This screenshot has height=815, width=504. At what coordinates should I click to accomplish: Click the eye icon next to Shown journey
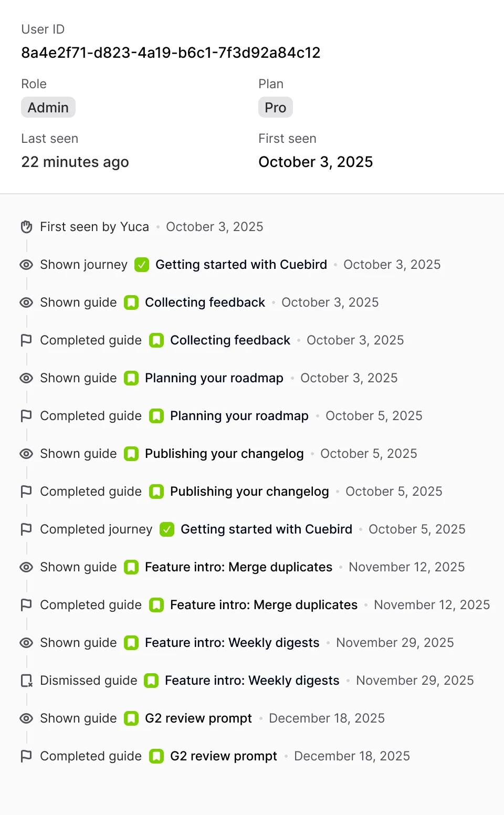tap(26, 265)
